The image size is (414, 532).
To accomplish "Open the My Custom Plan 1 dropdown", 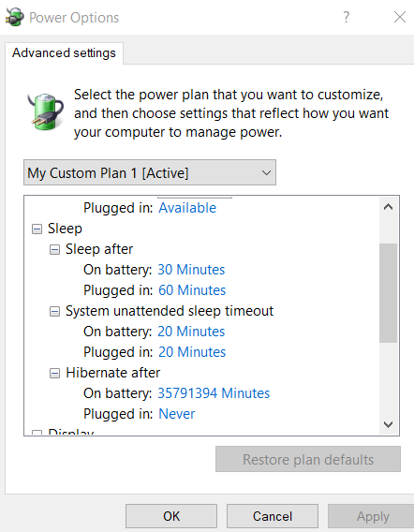I will [x=150, y=172].
